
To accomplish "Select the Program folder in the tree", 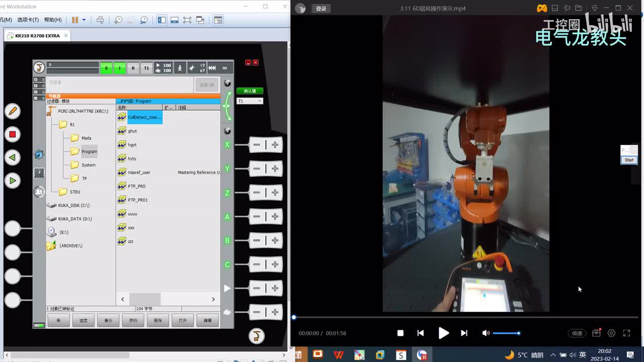I will click(84, 151).
